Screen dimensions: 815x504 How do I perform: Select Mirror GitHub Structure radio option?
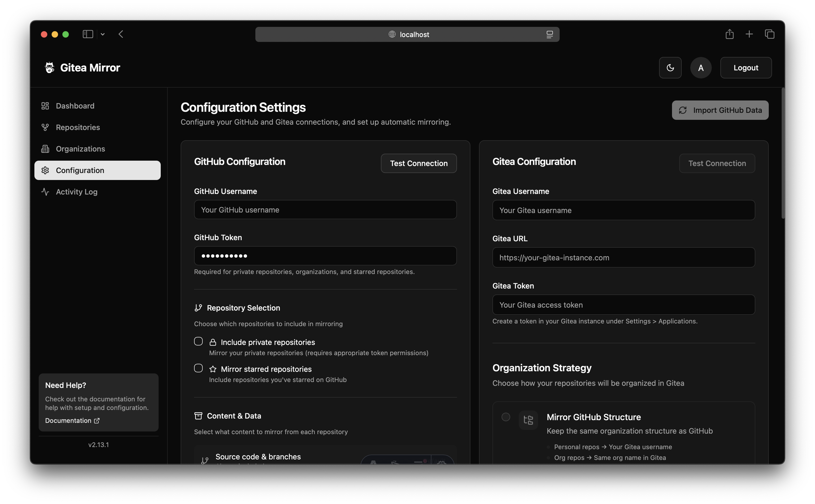coord(506,417)
